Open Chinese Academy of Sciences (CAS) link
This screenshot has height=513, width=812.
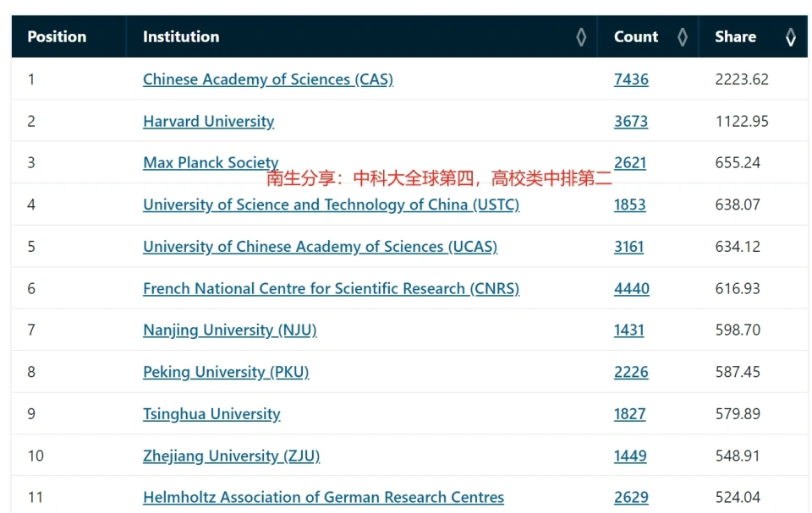(268, 79)
